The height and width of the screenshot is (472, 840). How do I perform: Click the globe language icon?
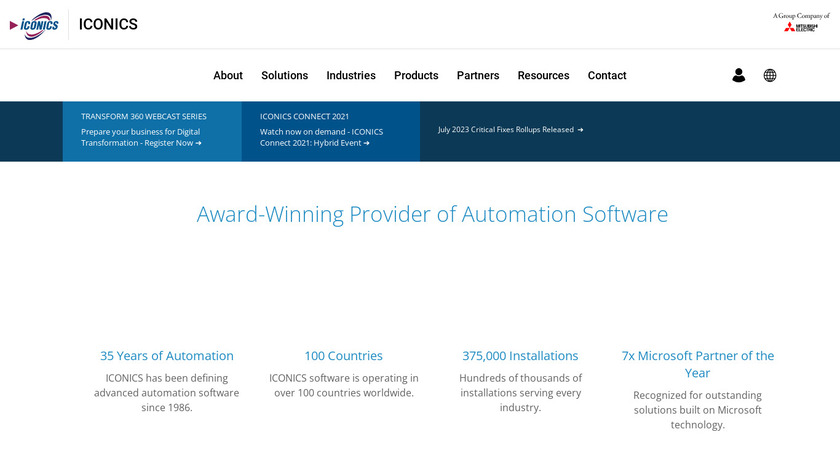pyautogui.click(x=770, y=75)
